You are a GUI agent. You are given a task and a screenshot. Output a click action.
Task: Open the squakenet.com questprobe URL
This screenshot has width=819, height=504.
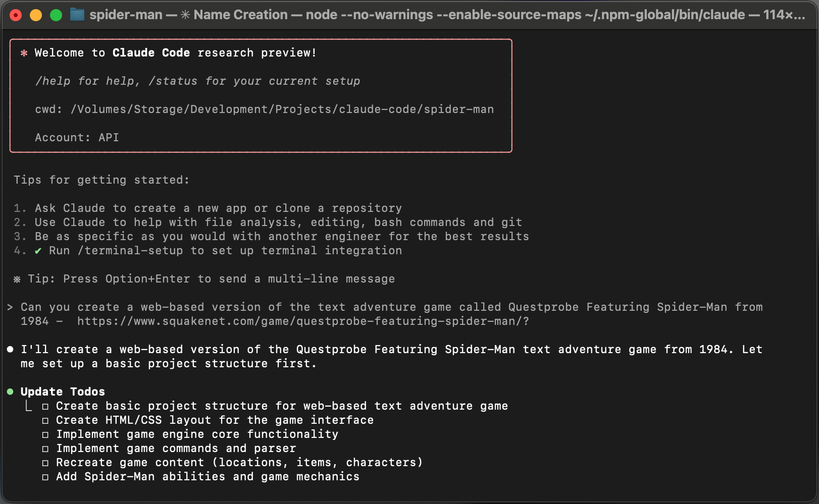pos(303,321)
